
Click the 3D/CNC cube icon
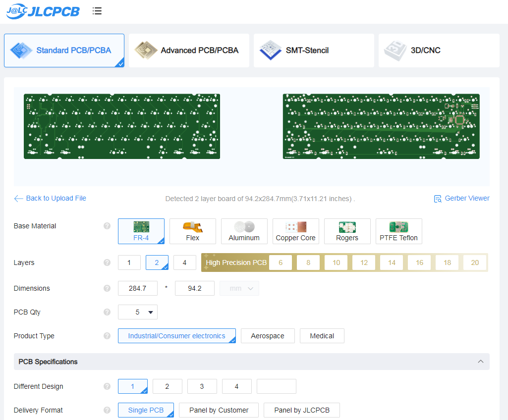(395, 51)
